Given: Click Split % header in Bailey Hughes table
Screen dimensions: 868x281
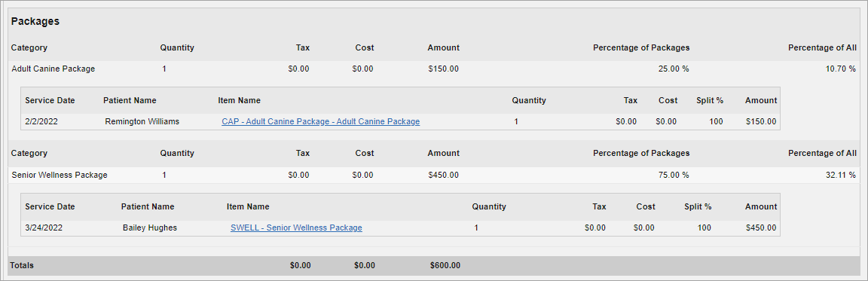Looking at the screenshot, I should pos(698,207).
